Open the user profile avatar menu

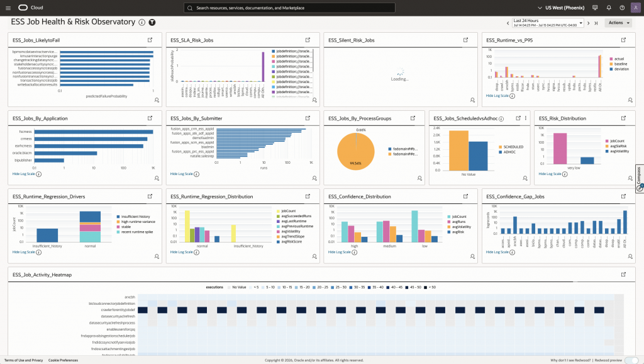(635, 8)
